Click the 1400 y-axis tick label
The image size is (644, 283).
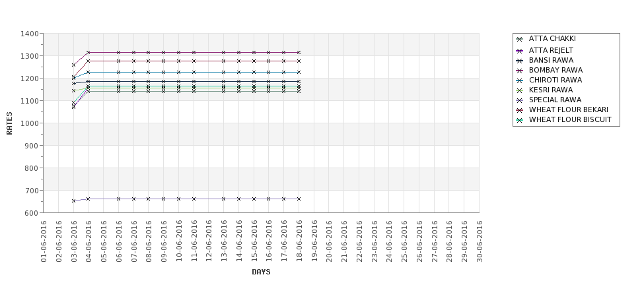pyautogui.click(x=29, y=34)
